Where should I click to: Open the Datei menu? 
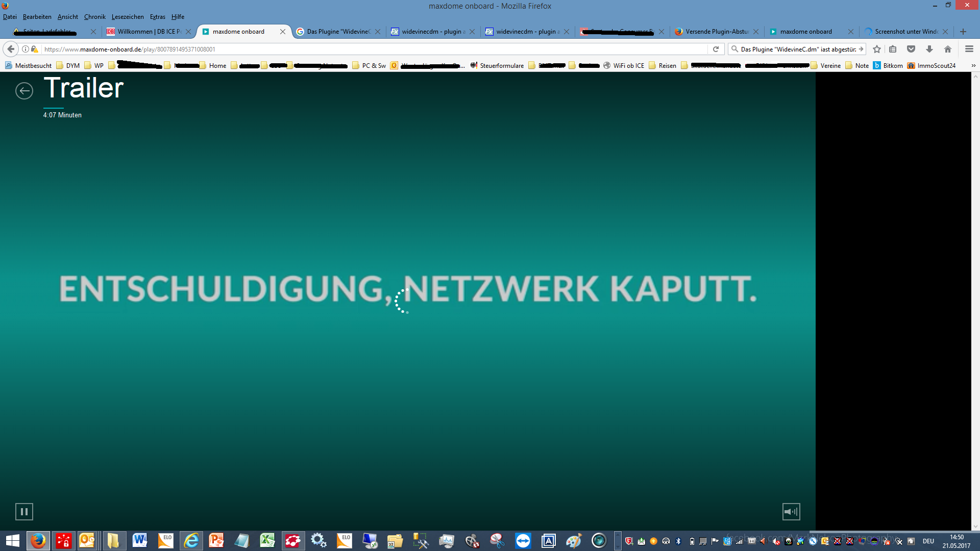[x=10, y=17]
